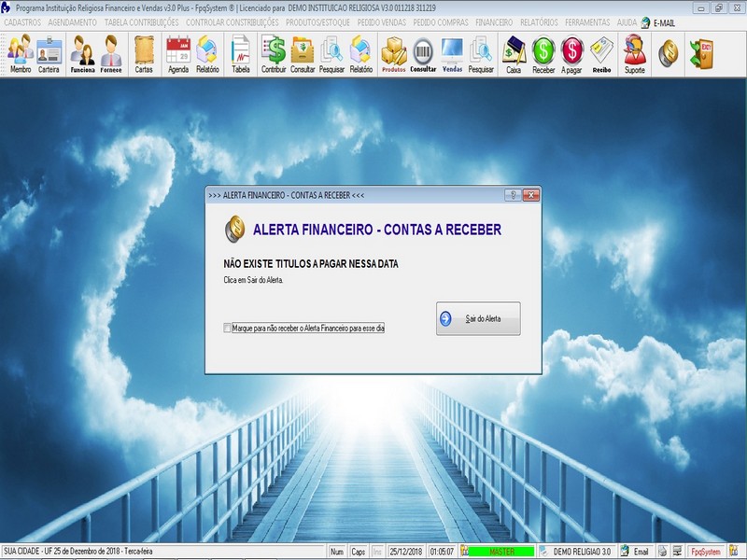Click the Sair do Alerta button
Screen dimensions: 747x560
(478, 318)
